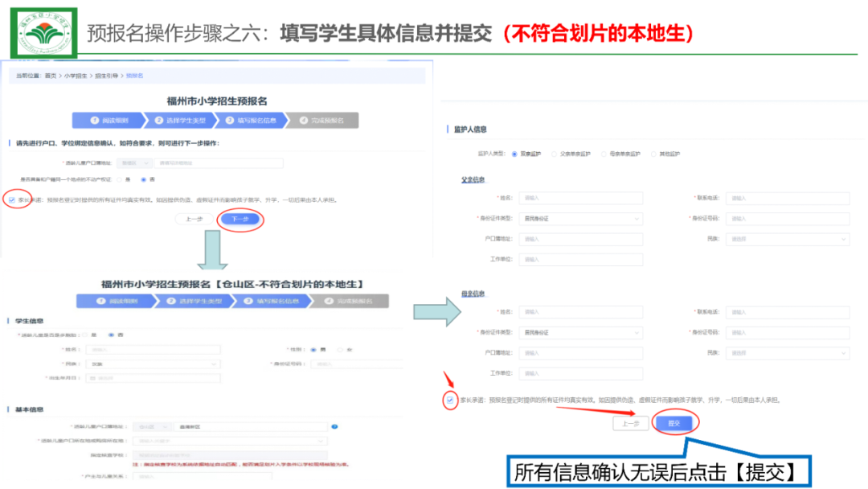
Task: Expand the mother's 民族 dropdown
Action: [787, 352]
